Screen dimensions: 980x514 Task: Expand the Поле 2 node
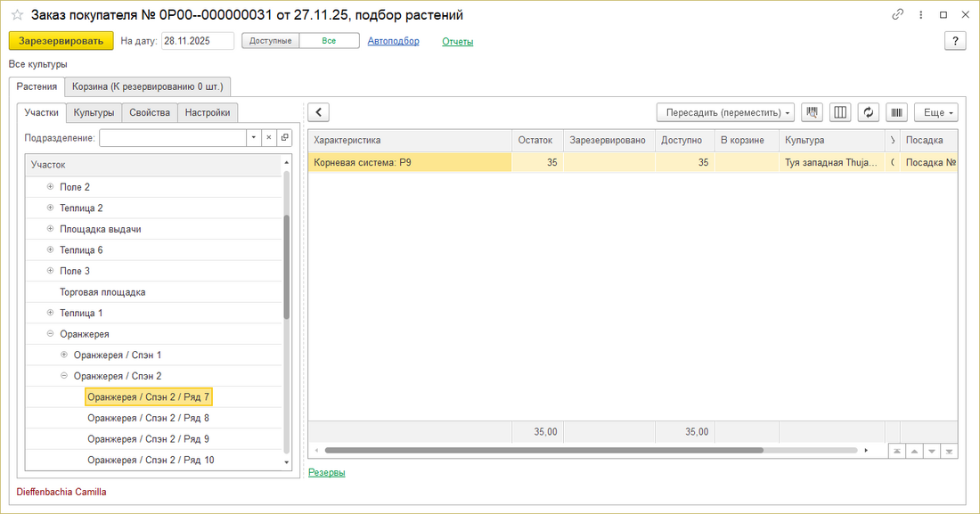[50, 186]
